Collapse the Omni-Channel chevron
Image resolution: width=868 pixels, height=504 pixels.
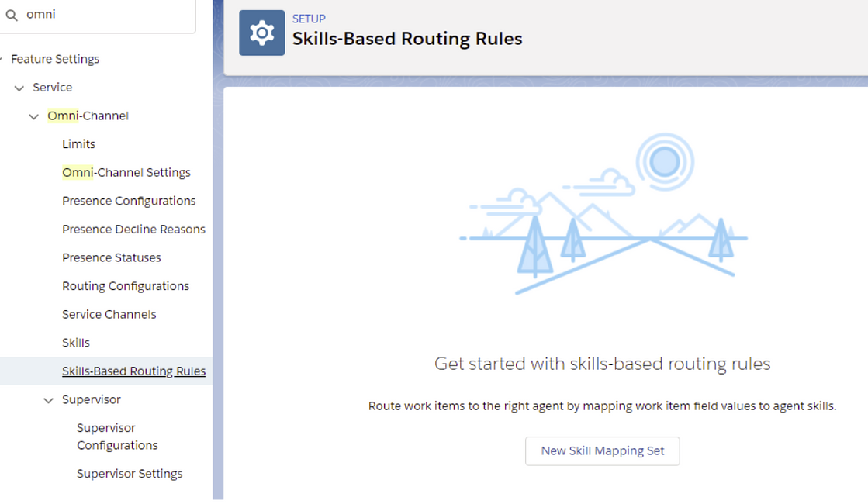(34, 116)
